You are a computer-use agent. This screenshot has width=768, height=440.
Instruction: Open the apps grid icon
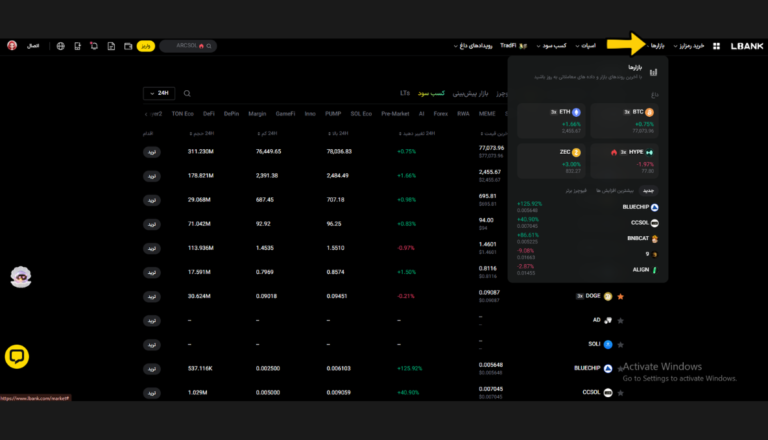point(716,46)
